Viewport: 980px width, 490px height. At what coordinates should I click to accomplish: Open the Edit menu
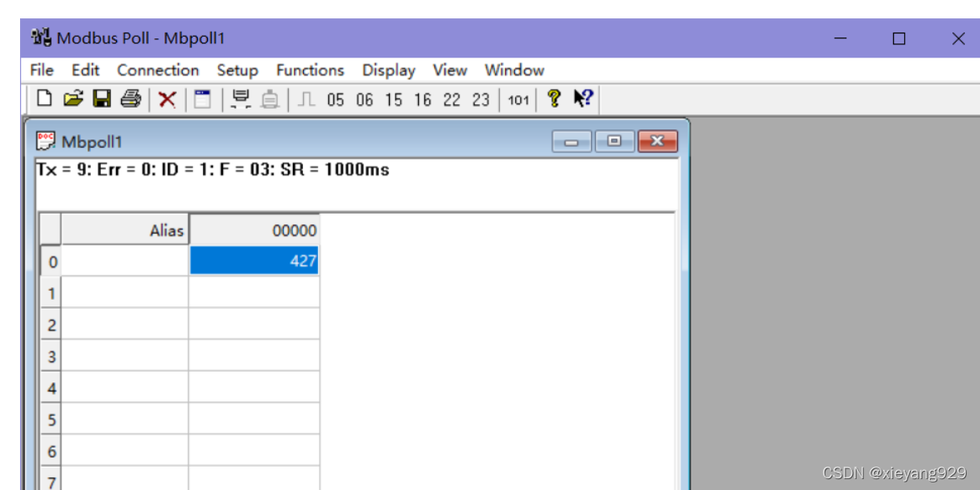86,70
